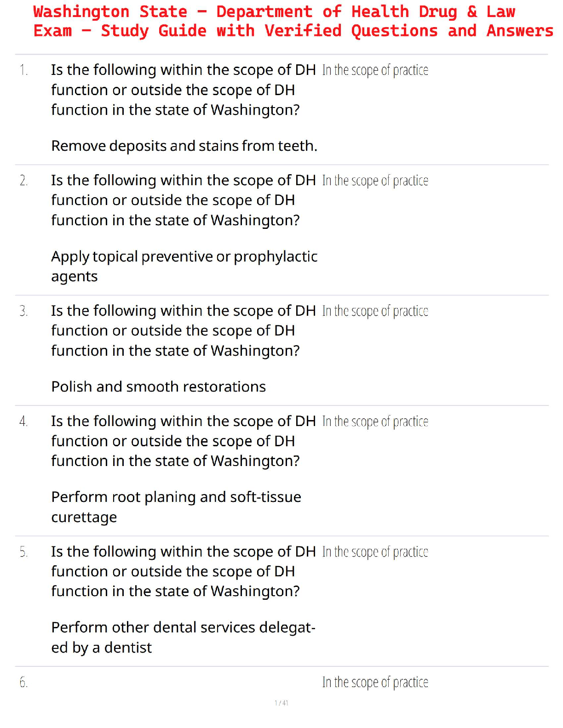Click 'Perform other dental services delegated by a dentist'
The width and height of the screenshot is (563, 728).
click(183, 637)
